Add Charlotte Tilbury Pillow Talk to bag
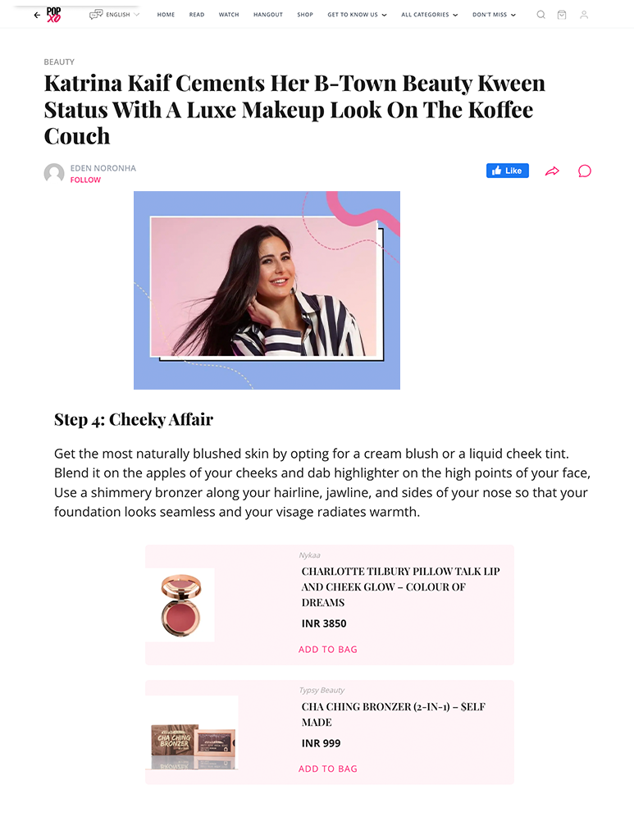 [328, 650]
